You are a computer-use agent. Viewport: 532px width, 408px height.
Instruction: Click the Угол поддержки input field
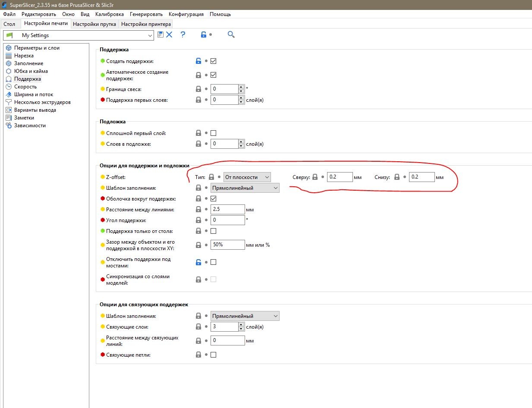228,220
